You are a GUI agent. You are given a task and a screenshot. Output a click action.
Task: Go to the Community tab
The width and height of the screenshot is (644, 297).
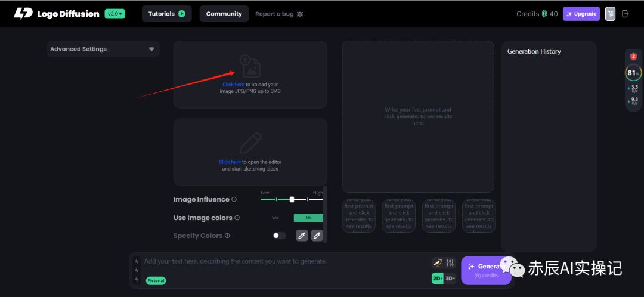click(224, 14)
